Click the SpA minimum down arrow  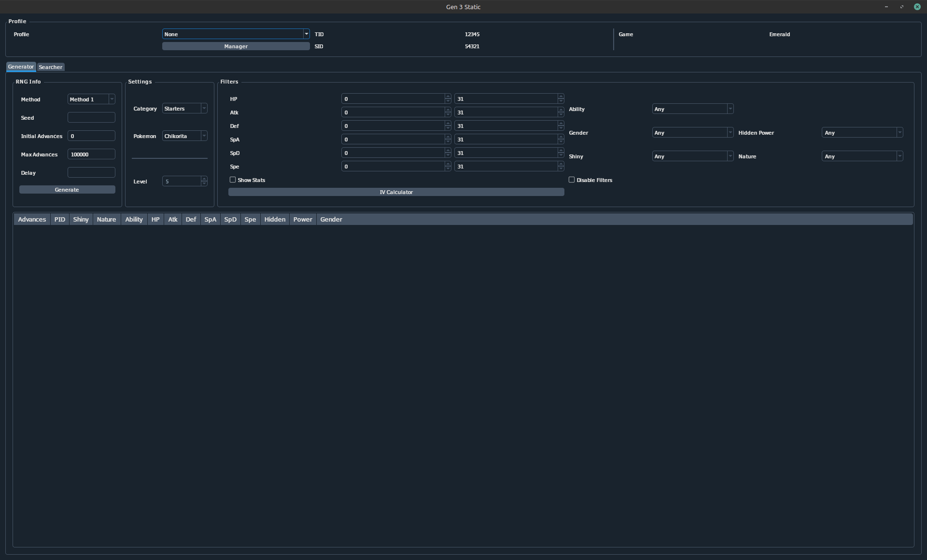tap(448, 141)
